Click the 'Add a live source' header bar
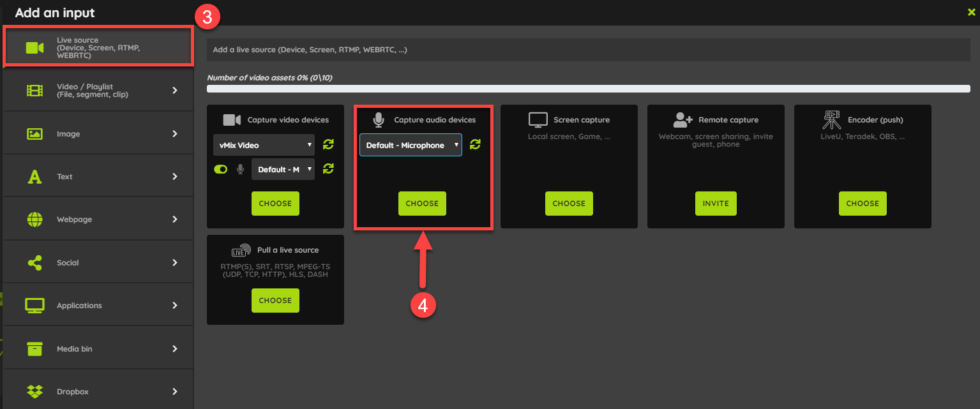 click(588, 50)
